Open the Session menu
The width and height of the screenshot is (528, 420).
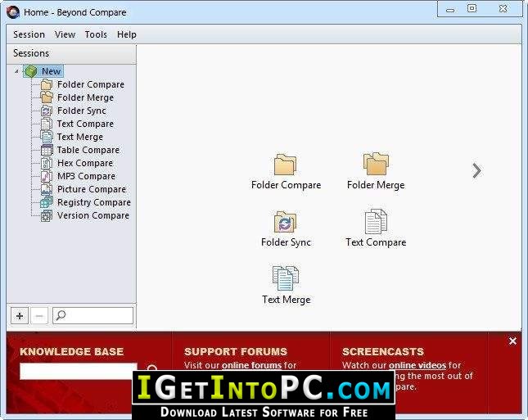29,34
